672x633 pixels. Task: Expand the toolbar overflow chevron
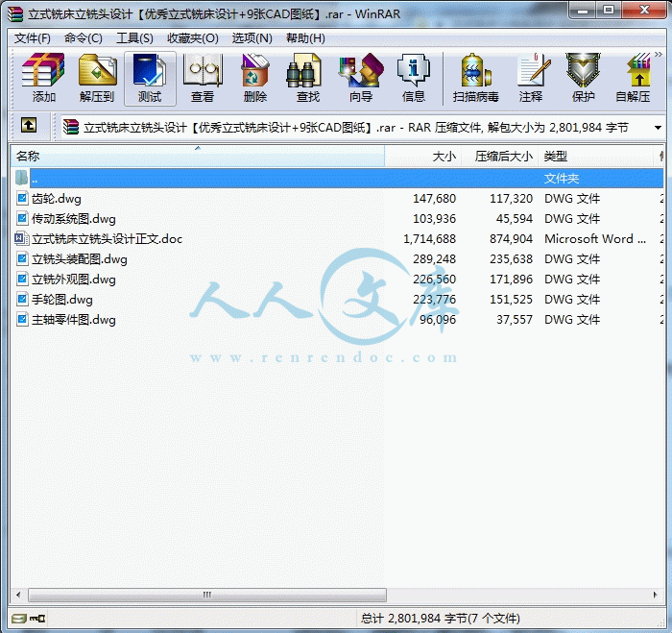(x=659, y=55)
